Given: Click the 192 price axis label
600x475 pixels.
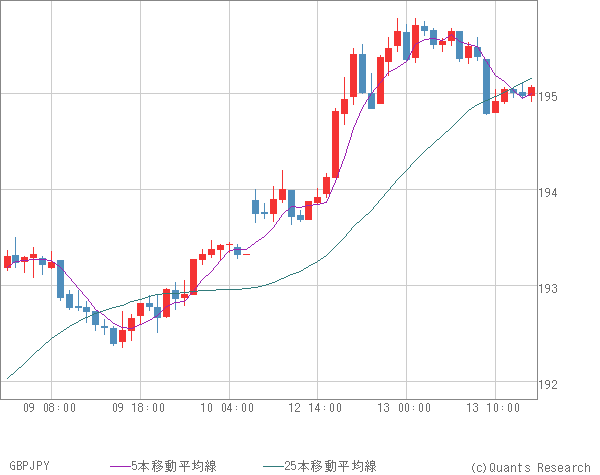Looking at the screenshot, I should 548,384.
